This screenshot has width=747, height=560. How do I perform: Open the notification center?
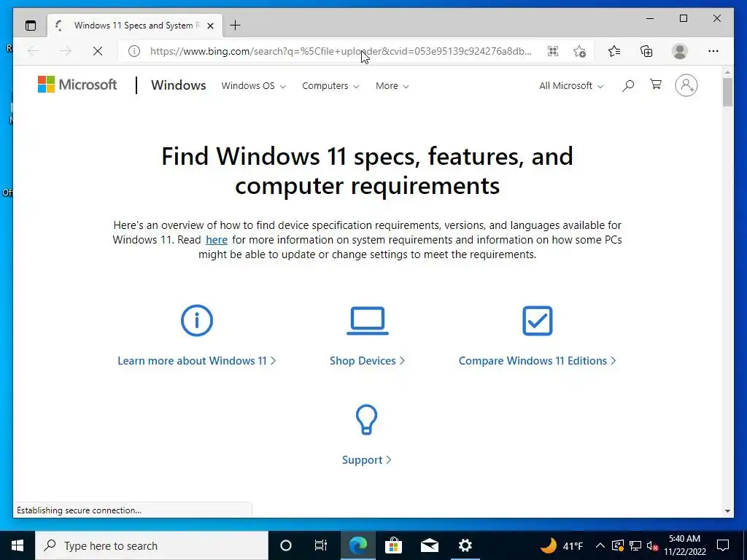(x=723, y=545)
